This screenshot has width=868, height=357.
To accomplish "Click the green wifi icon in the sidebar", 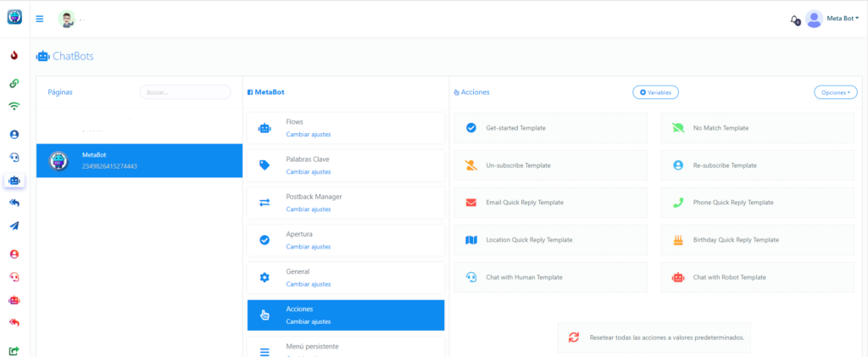I will click(x=14, y=106).
